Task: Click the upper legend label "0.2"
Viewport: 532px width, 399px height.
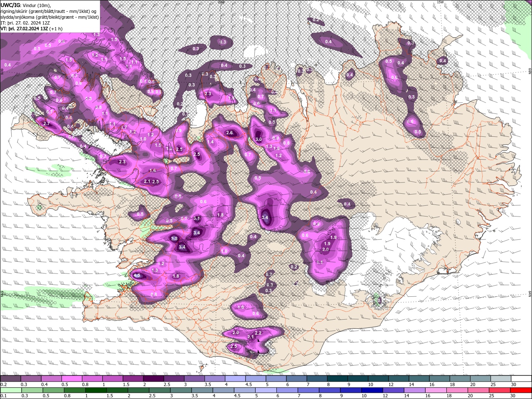Action: [4, 384]
